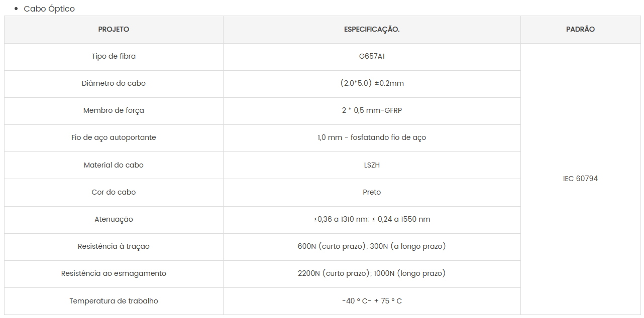Click the "Preto" cable color value
This screenshot has width=644, height=318.
pyautogui.click(x=372, y=192)
